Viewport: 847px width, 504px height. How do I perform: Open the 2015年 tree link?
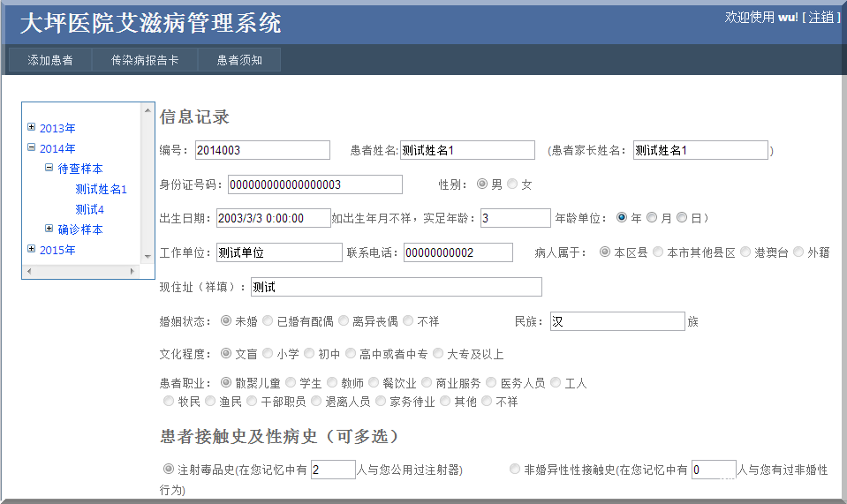tap(57, 250)
